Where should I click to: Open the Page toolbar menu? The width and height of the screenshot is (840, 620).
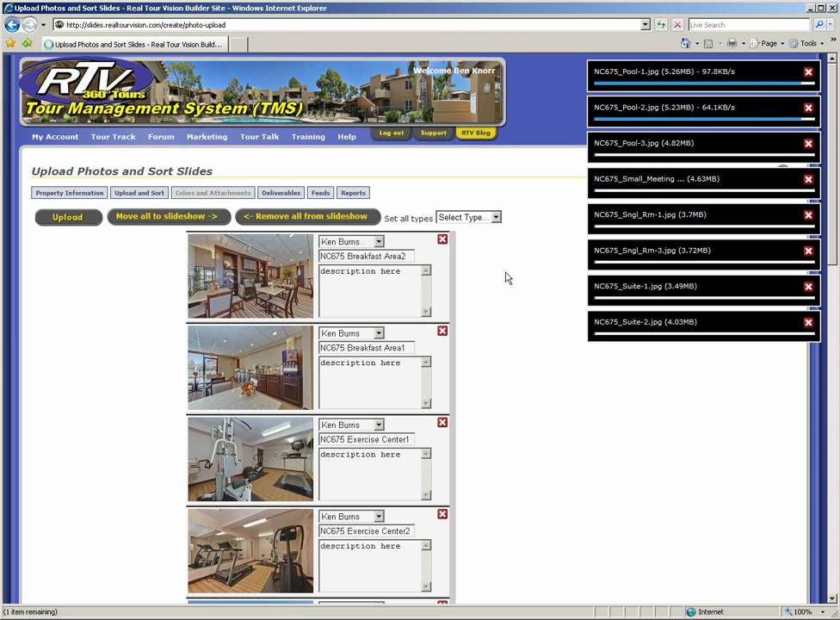[x=767, y=43]
